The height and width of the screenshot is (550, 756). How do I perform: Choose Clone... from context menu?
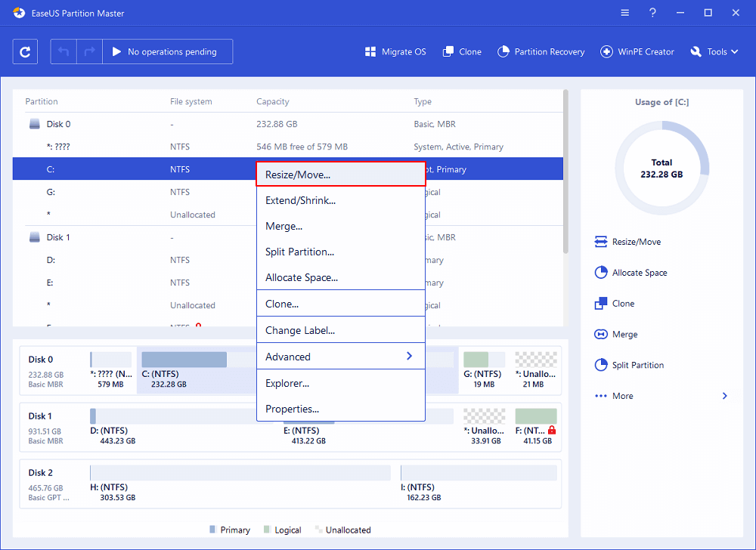tap(341, 304)
